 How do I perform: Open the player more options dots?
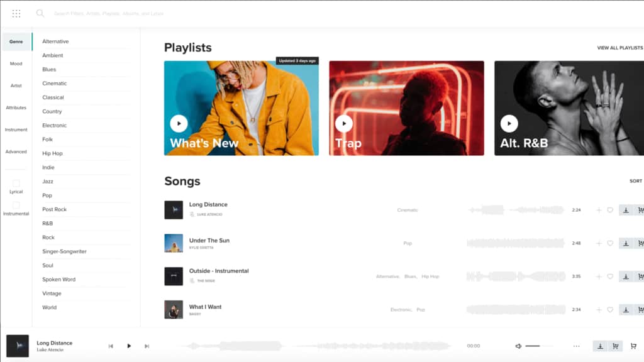pyautogui.click(x=577, y=346)
